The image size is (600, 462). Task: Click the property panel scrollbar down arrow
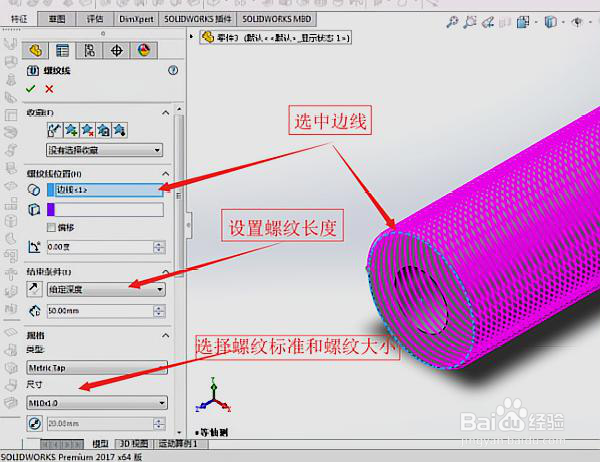(179, 433)
